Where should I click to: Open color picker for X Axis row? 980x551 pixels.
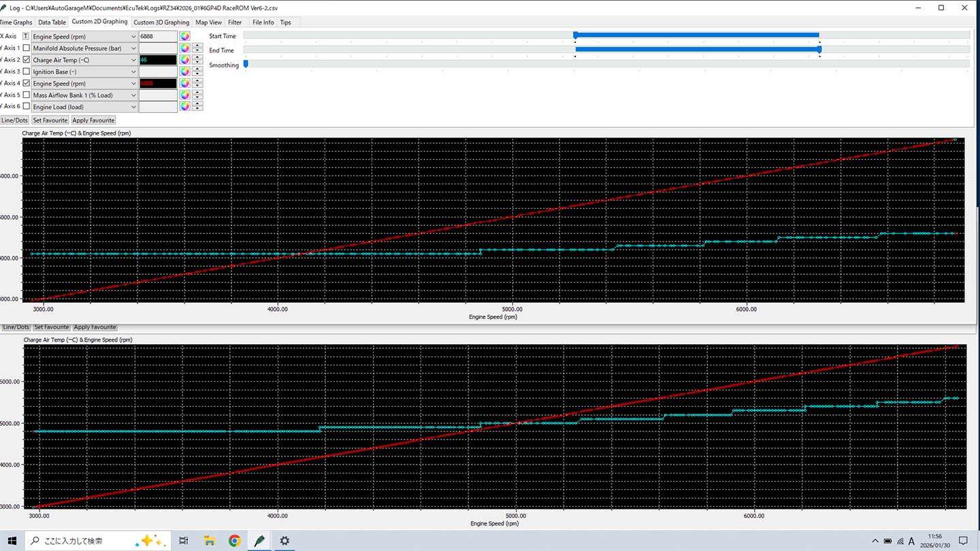(184, 37)
